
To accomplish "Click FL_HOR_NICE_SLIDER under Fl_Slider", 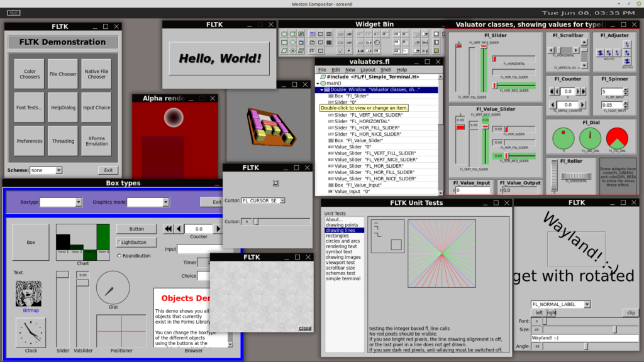I will [x=514, y=85].
